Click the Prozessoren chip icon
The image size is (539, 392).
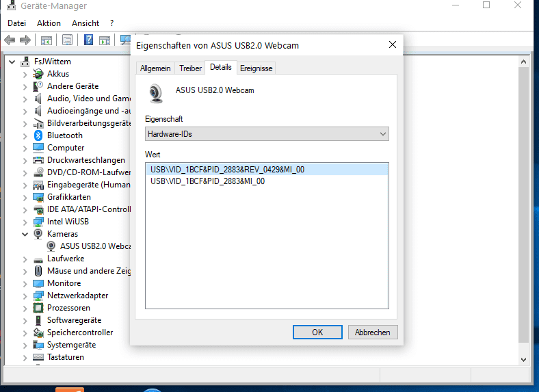(x=38, y=308)
